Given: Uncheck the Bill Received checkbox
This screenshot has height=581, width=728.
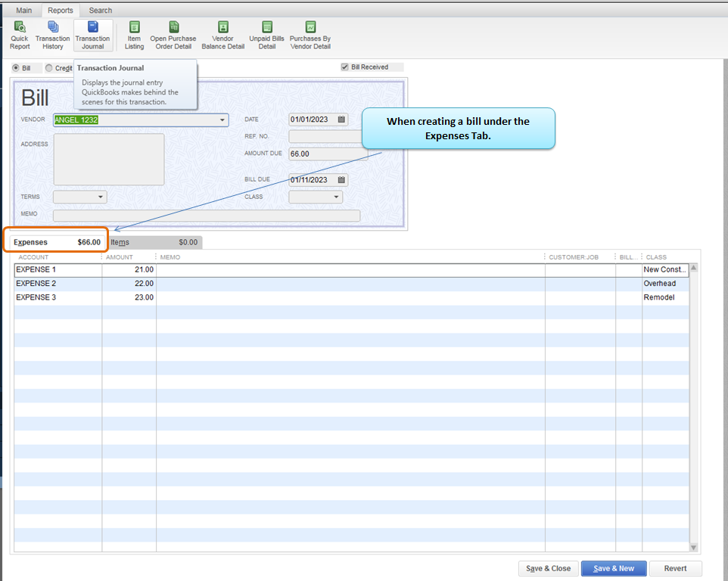Looking at the screenshot, I should (x=346, y=67).
